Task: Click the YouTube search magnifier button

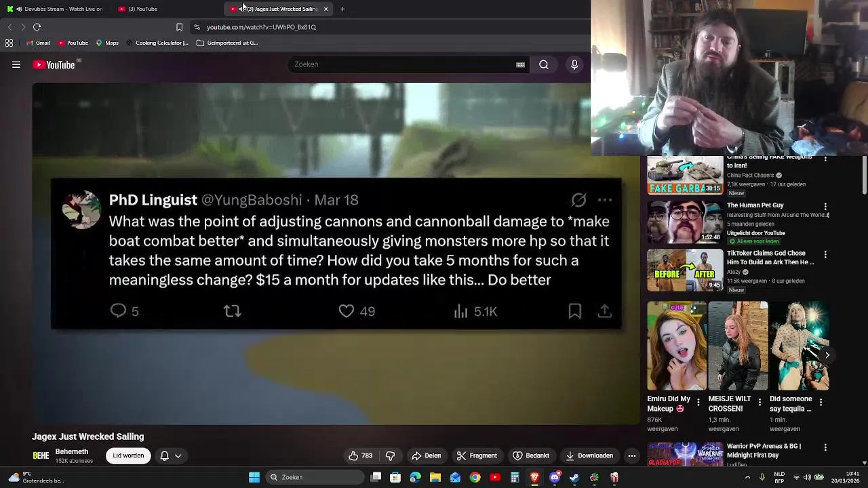Action: pyautogui.click(x=544, y=64)
